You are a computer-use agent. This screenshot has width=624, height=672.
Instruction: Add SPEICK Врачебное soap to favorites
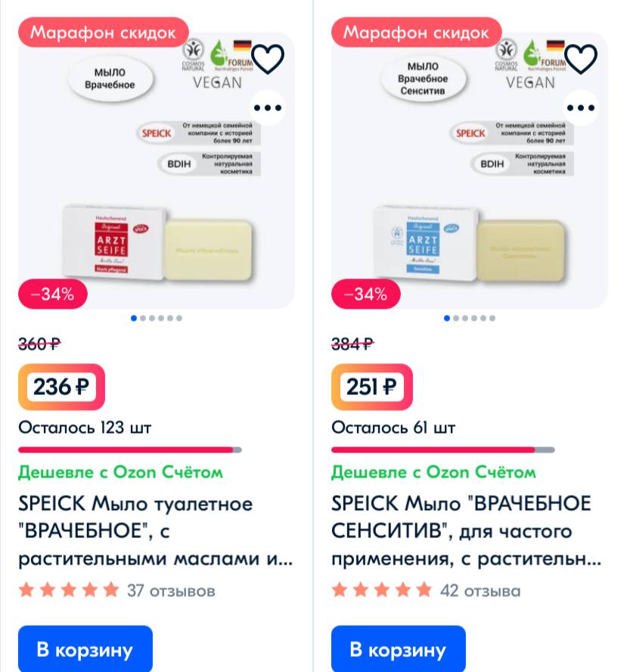tap(268, 59)
